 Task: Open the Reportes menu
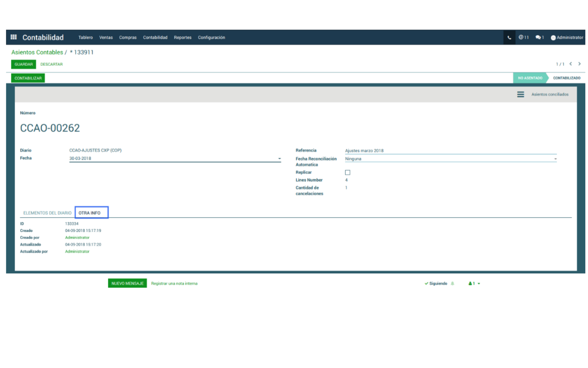(x=182, y=38)
